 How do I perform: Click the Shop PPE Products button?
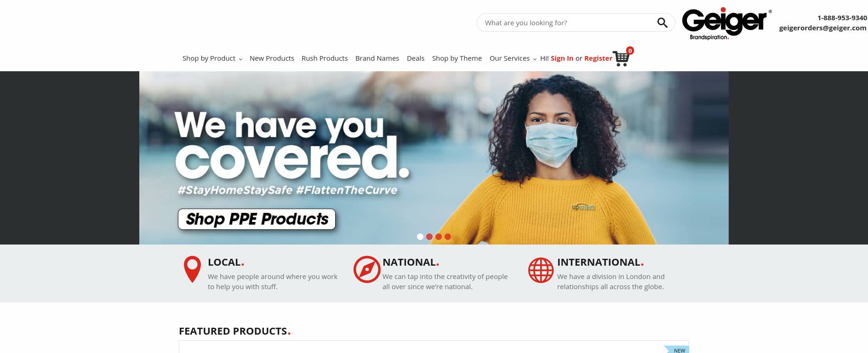pos(257,219)
